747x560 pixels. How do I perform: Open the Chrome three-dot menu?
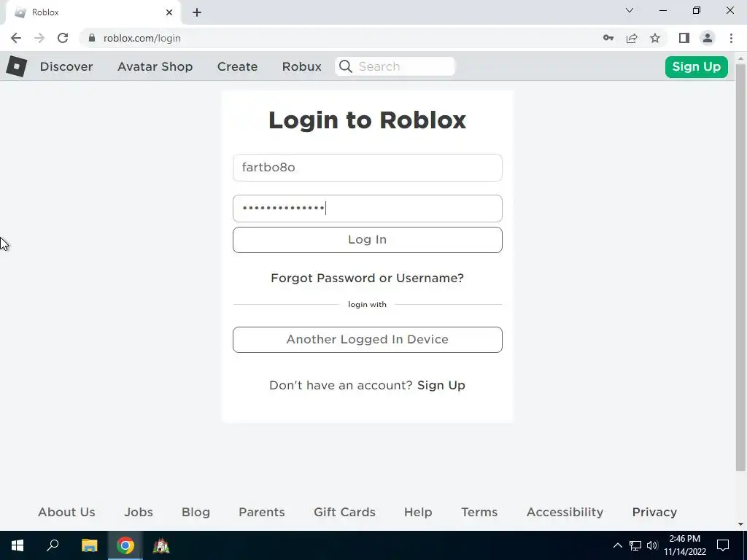point(731,38)
